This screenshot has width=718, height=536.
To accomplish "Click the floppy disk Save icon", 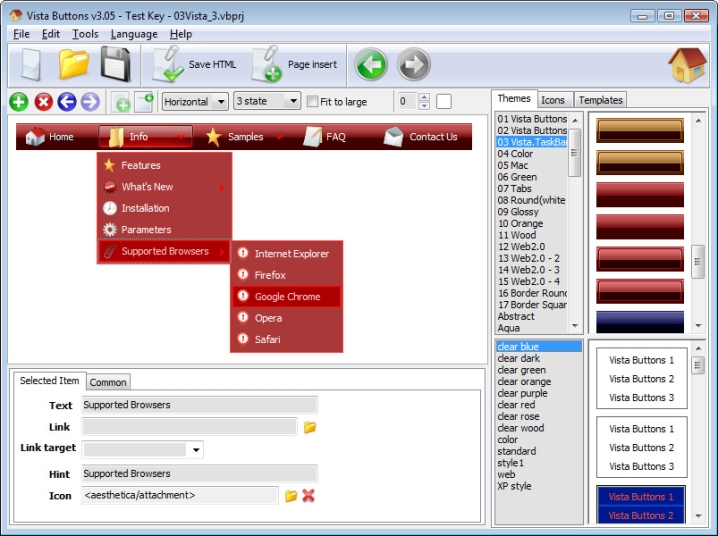I will point(116,65).
